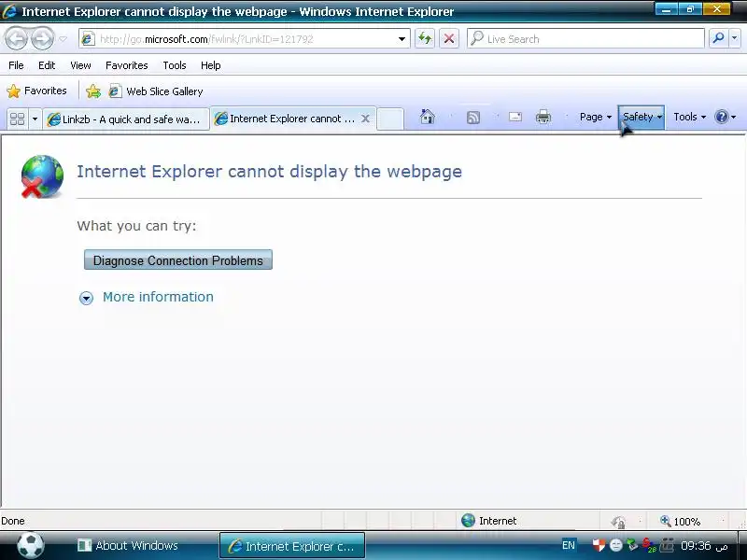Image resolution: width=747 pixels, height=560 pixels.
Task: Open the search provider dropdown arrow
Action: coord(734,38)
